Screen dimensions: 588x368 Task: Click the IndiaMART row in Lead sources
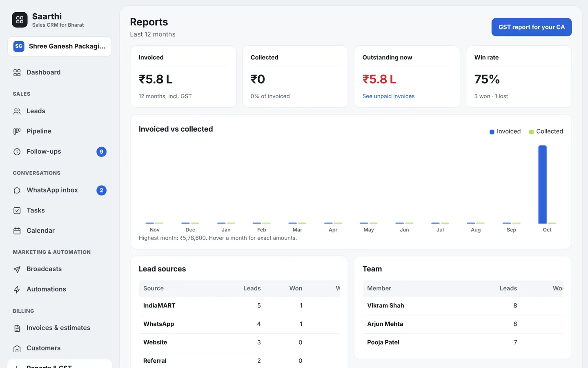click(239, 305)
